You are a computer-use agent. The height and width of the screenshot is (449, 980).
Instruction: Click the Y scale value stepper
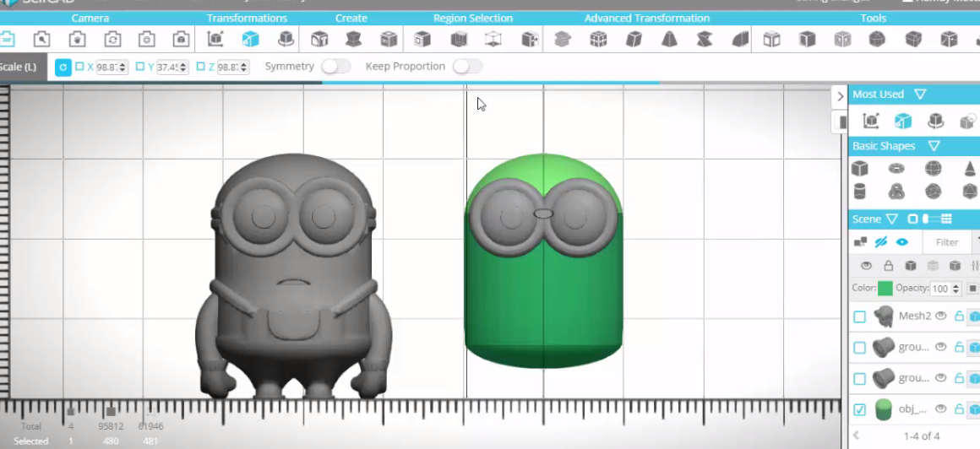(x=183, y=67)
